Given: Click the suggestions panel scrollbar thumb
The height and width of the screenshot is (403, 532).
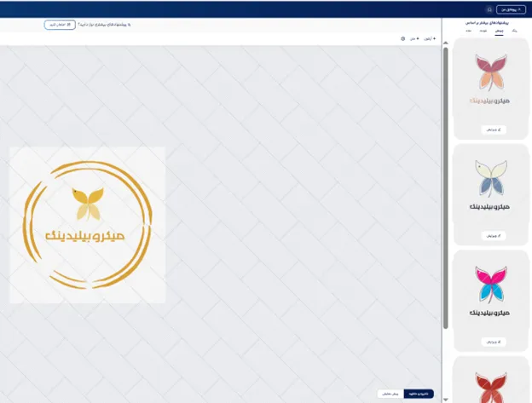Looking at the screenshot, I should [446, 188].
